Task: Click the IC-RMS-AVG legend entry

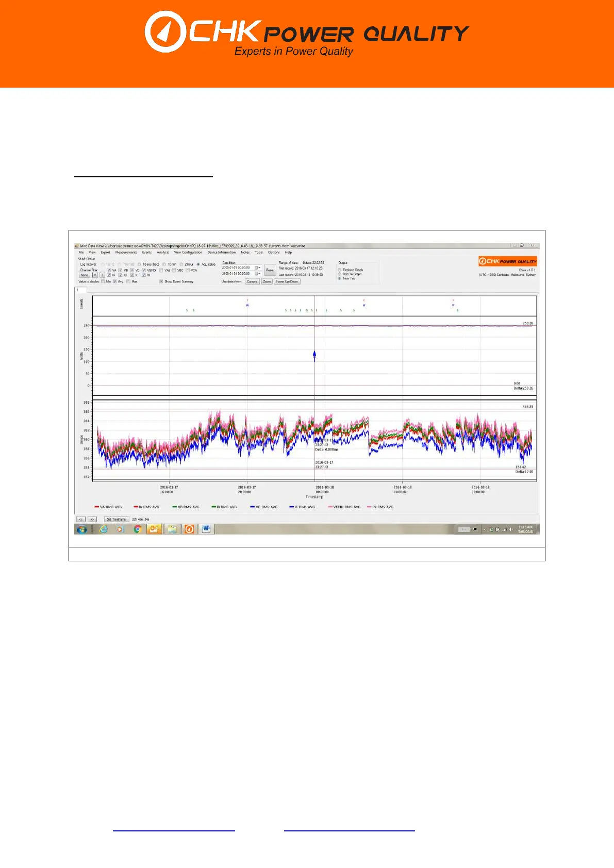Action: pyautogui.click(x=303, y=507)
